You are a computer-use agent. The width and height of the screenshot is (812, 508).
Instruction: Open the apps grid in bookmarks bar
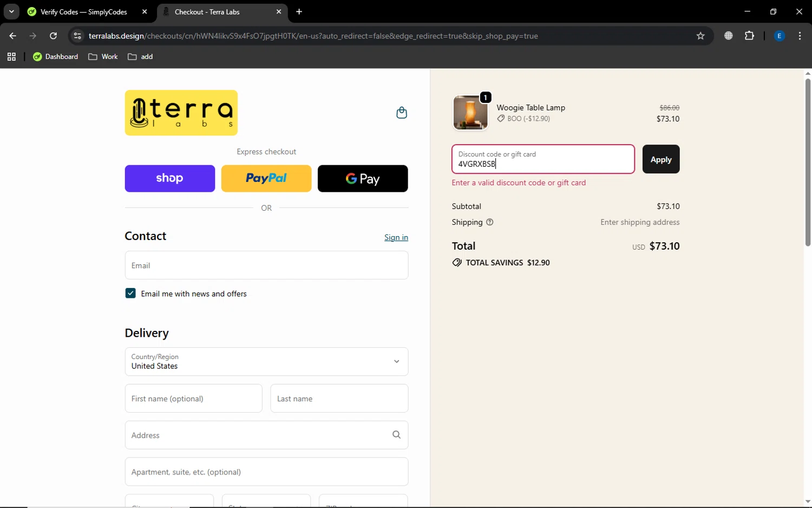(x=11, y=56)
